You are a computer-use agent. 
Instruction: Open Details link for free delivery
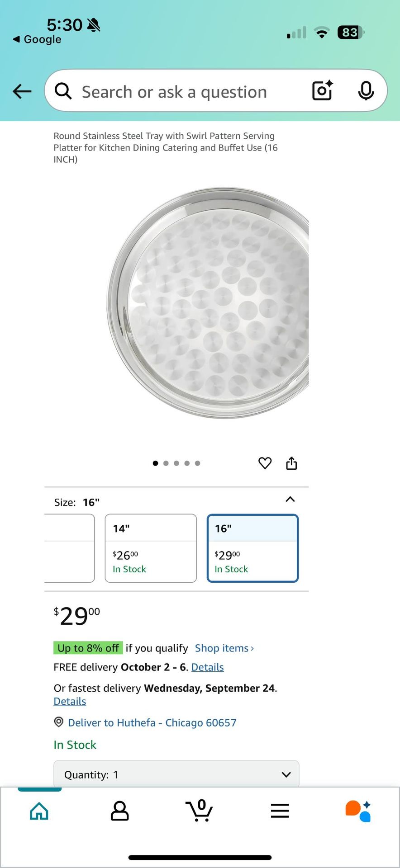(x=208, y=667)
